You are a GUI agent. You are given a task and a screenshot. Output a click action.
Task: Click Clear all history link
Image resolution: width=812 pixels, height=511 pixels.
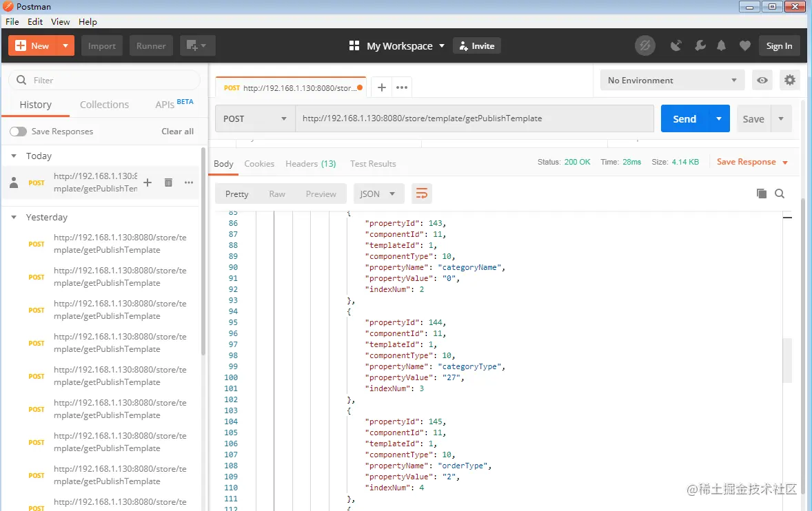[x=178, y=132]
